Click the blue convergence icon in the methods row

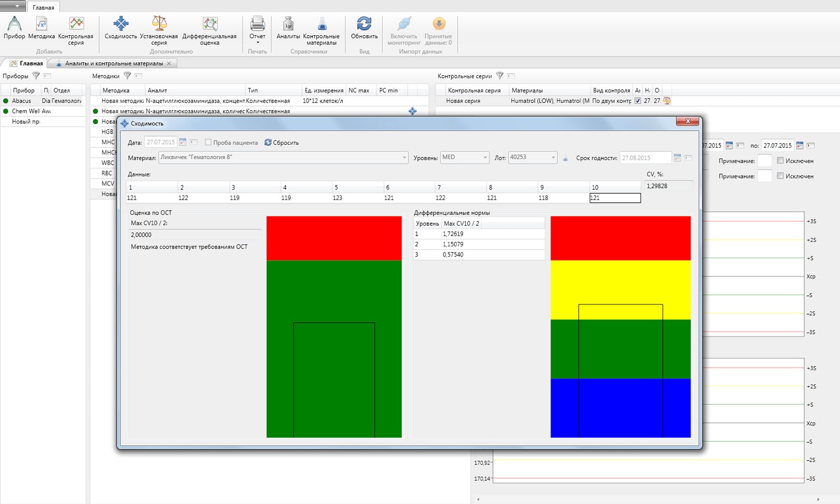coord(413,111)
